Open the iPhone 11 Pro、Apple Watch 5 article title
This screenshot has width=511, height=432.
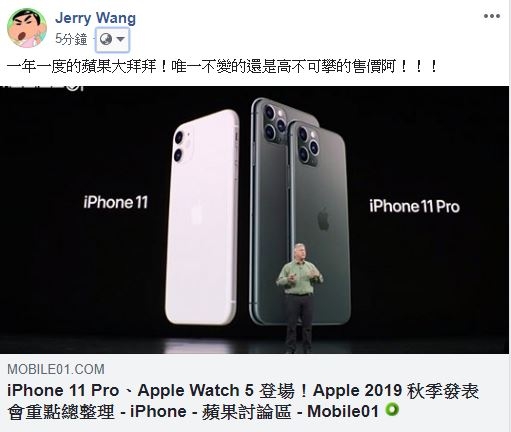pyautogui.click(x=243, y=401)
